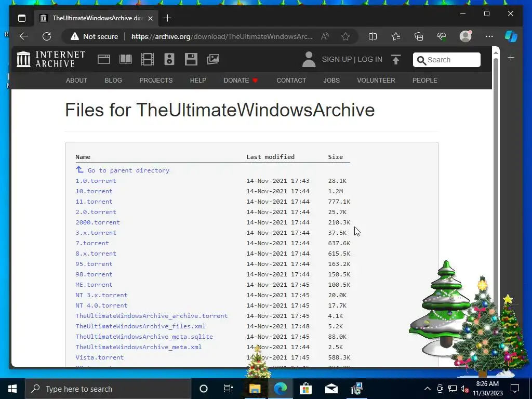Open the Video film strip icon
Viewport: 532px width, 399px height.
click(147, 59)
